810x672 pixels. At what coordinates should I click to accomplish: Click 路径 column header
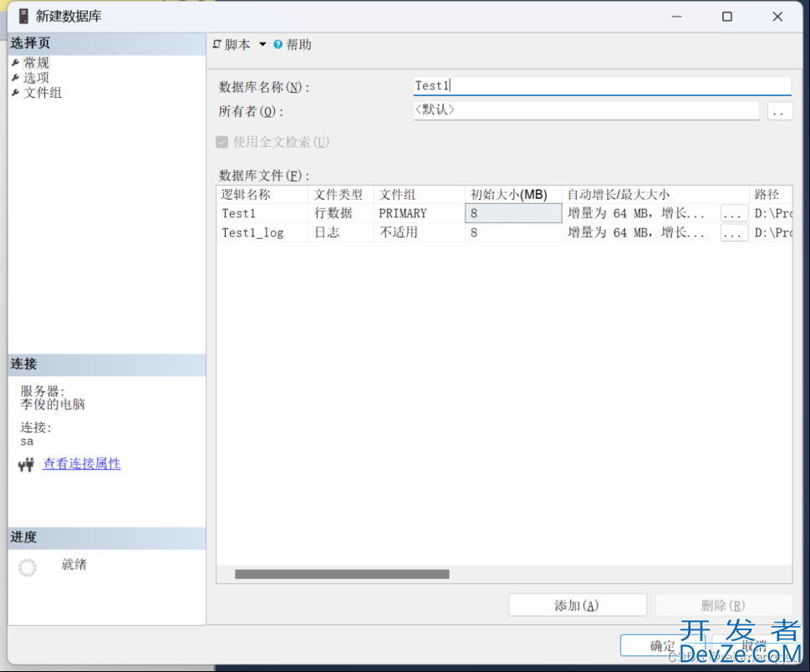pyautogui.click(x=771, y=195)
